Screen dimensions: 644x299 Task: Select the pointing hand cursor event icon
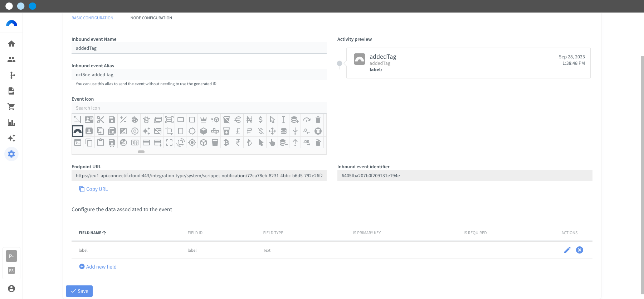(272, 143)
